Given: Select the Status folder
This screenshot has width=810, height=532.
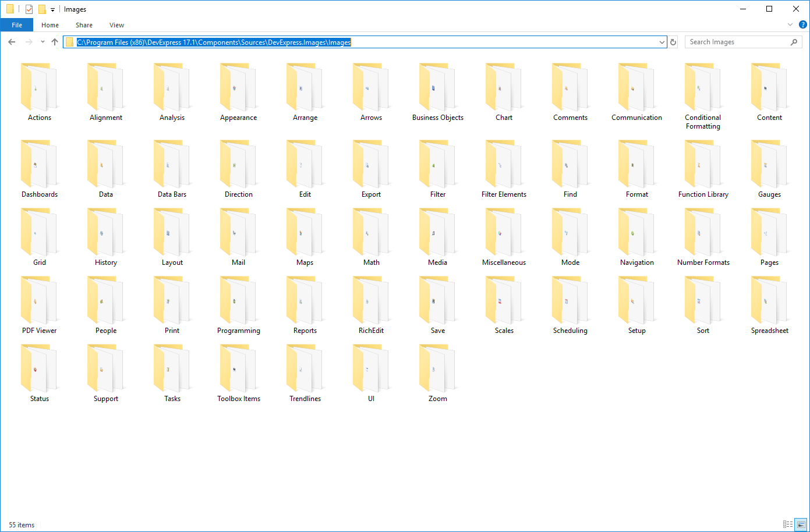Looking at the screenshot, I should tap(40, 374).
